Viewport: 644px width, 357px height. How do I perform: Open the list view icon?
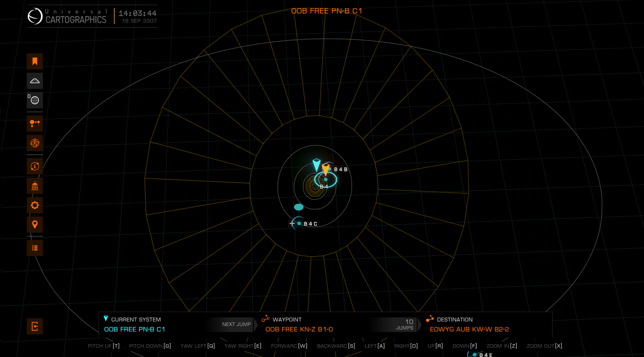[x=35, y=248]
